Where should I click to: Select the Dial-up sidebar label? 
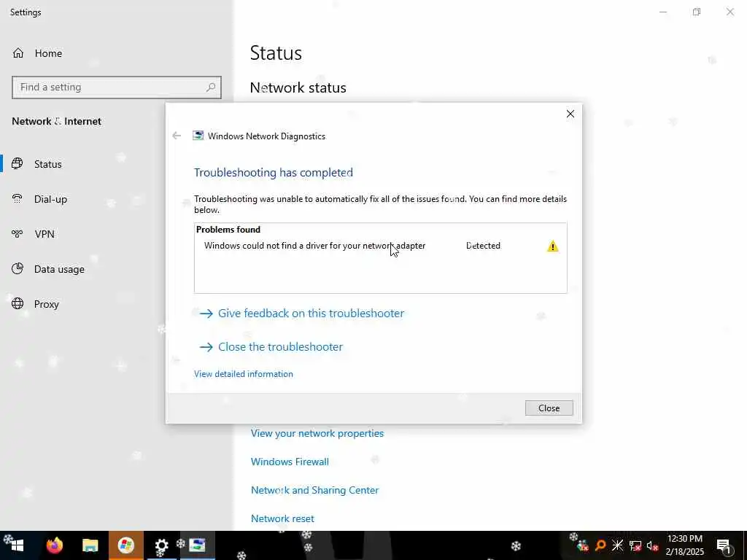click(x=50, y=199)
